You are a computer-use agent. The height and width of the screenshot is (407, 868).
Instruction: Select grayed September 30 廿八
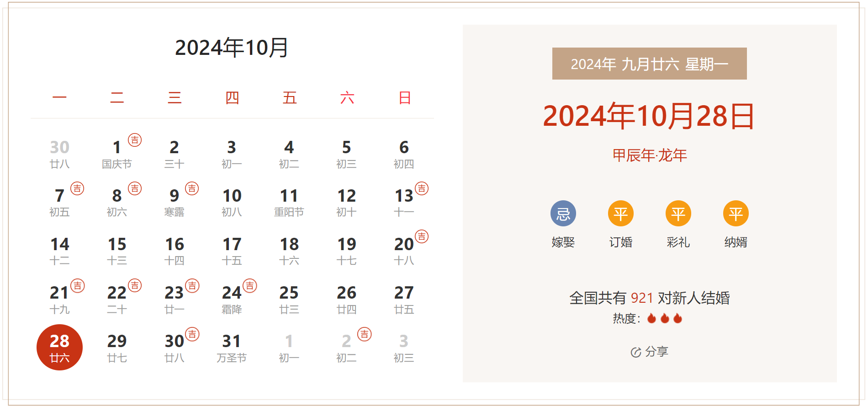tap(59, 154)
